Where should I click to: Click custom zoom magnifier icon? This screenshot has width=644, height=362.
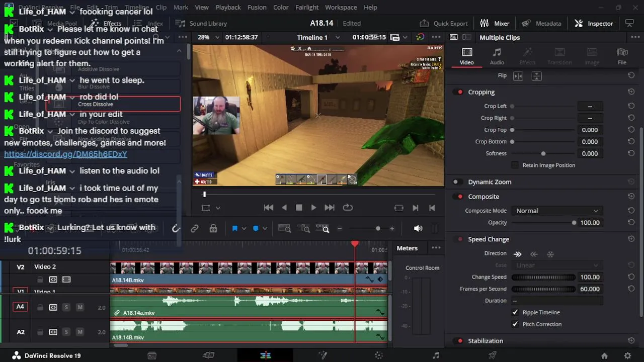[x=323, y=229]
